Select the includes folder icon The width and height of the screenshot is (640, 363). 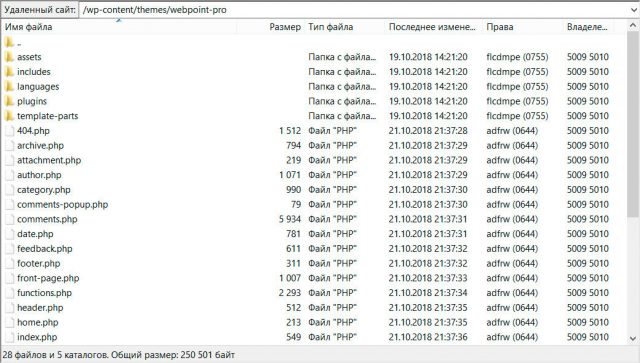(9, 71)
